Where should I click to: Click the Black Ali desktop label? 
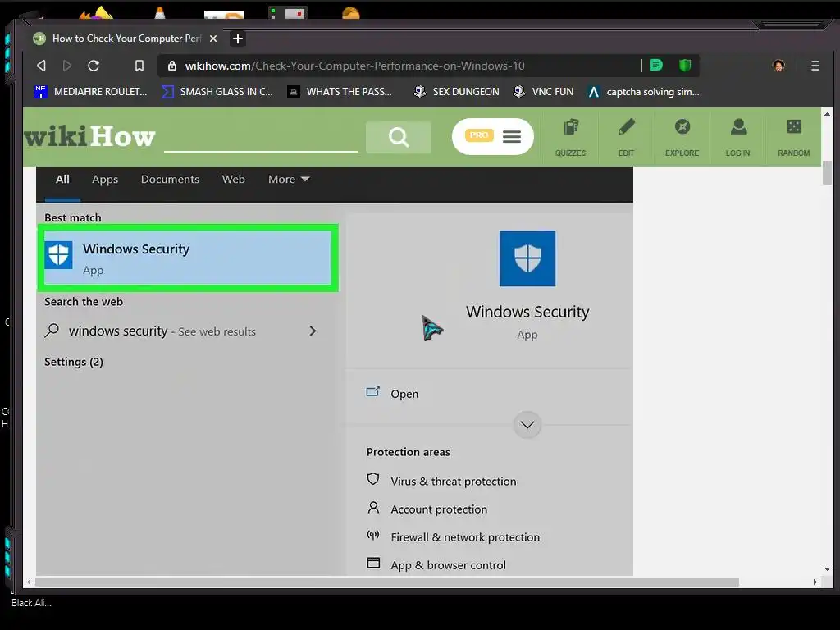click(32, 603)
